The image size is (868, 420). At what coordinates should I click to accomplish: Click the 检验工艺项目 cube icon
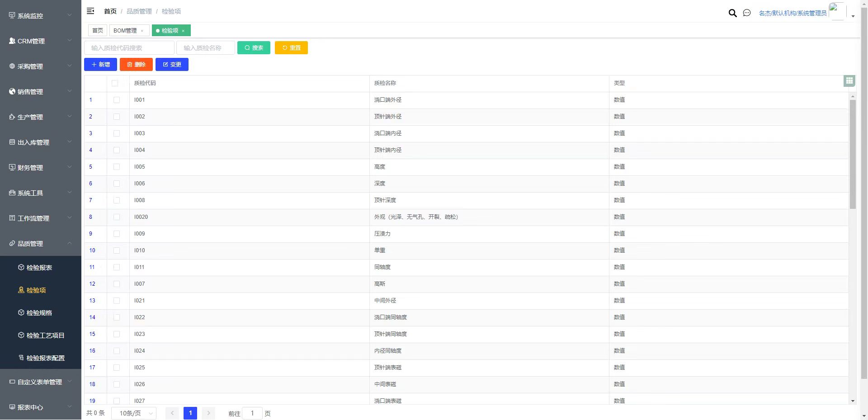pos(21,335)
